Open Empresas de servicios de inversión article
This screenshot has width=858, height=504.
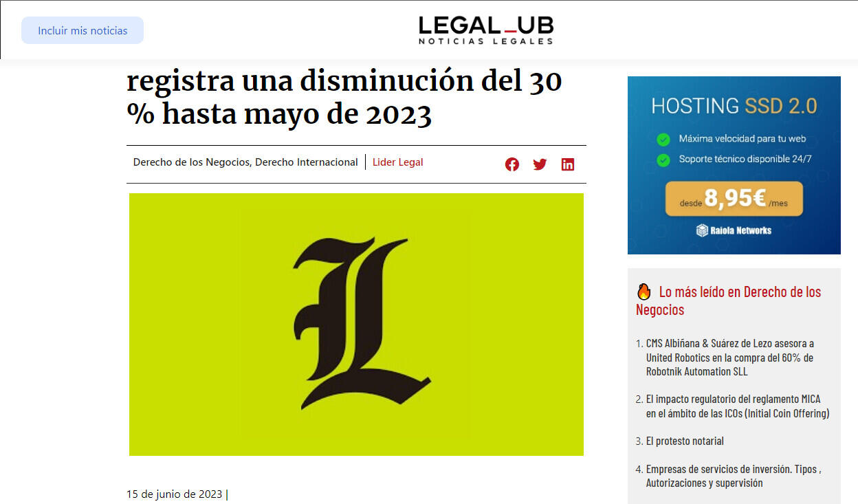734,476
